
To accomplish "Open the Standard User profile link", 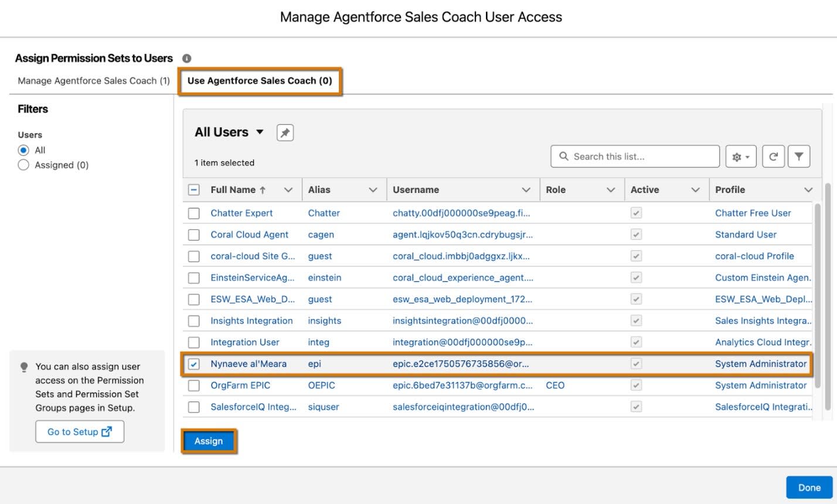I will pyautogui.click(x=746, y=235).
